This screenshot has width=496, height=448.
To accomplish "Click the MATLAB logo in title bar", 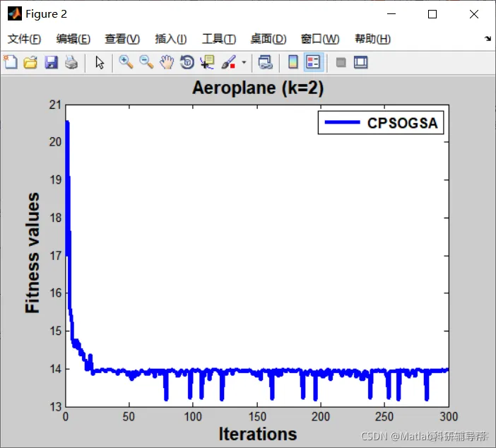I will coord(15,14).
